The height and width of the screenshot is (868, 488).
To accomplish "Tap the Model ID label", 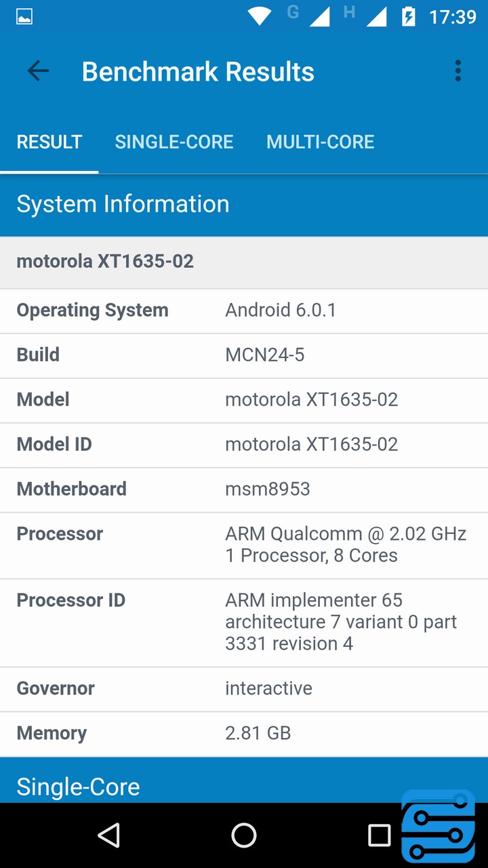I will (54, 444).
